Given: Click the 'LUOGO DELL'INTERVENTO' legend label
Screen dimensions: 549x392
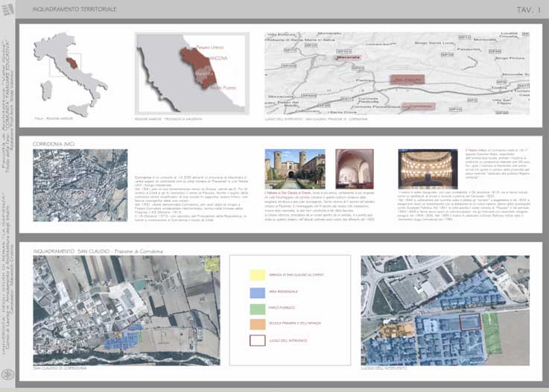Looking at the screenshot, I should click(x=288, y=341).
